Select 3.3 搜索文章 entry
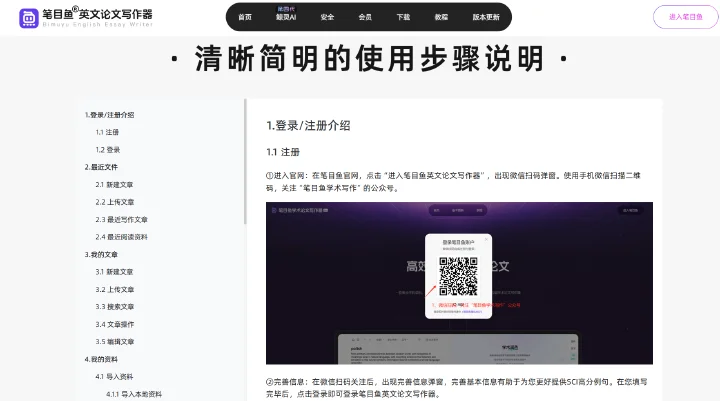The height and width of the screenshot is (401, 720). pos(114,307)
